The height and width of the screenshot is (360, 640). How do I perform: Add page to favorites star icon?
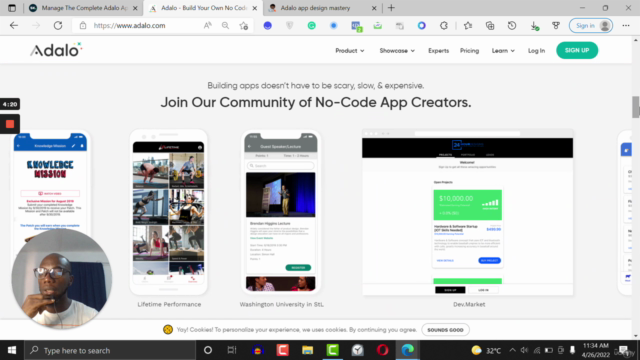[244, 25]
